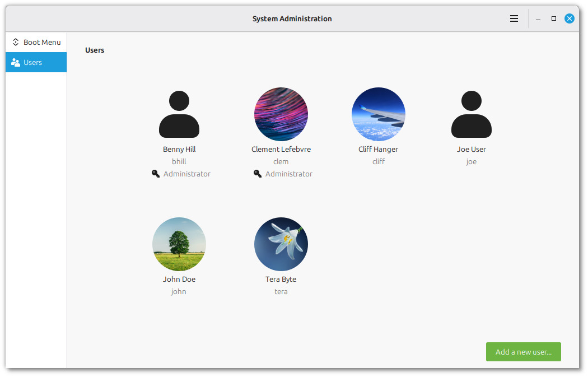Screen dimensions: 588x377
Task: Click the key icon beside Benny Hill's Administrator
Action: [156, 174]
